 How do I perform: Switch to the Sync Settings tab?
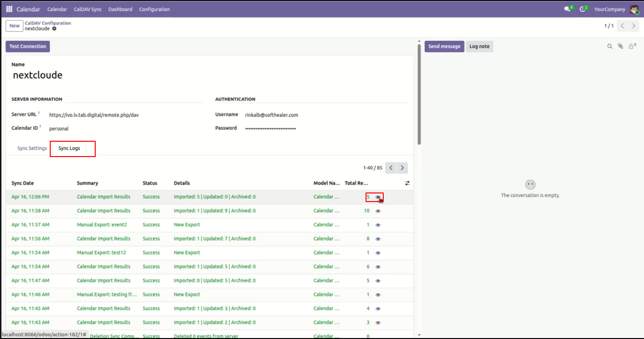point(32,148)
